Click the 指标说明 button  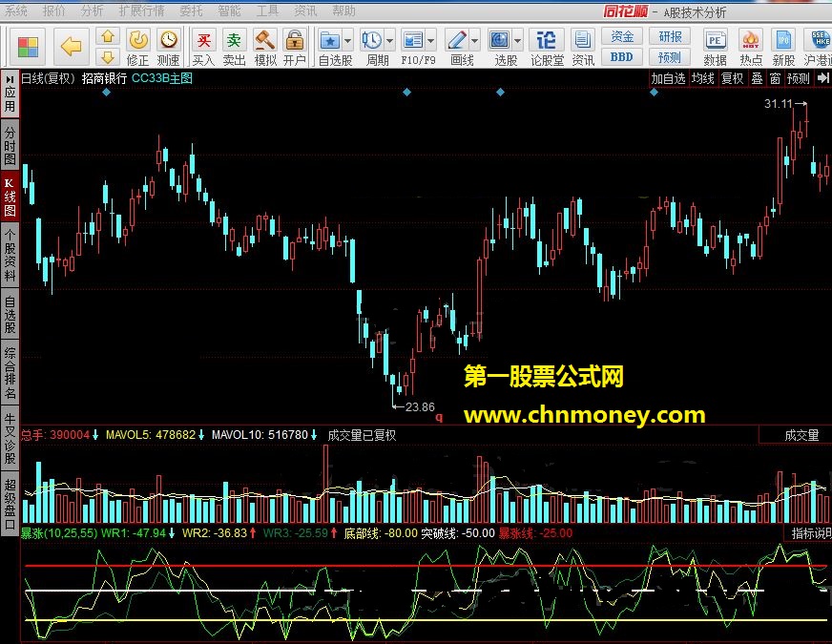[810, 533]
